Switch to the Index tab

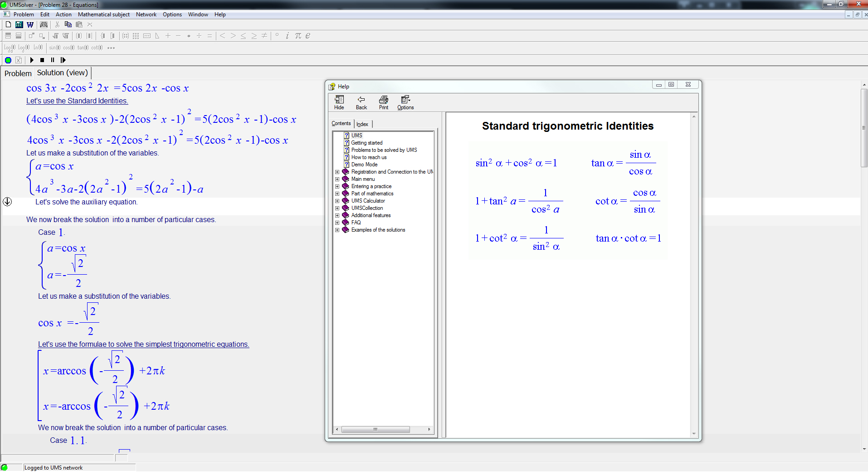pyautogui.click(x=362, y=124)
